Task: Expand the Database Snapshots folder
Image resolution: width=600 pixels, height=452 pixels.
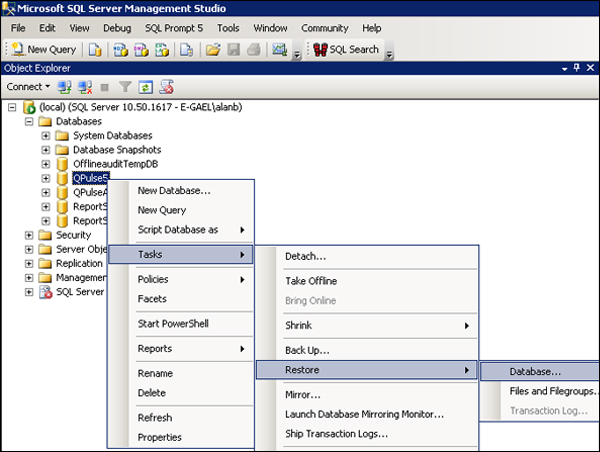Action: (46, 150)
